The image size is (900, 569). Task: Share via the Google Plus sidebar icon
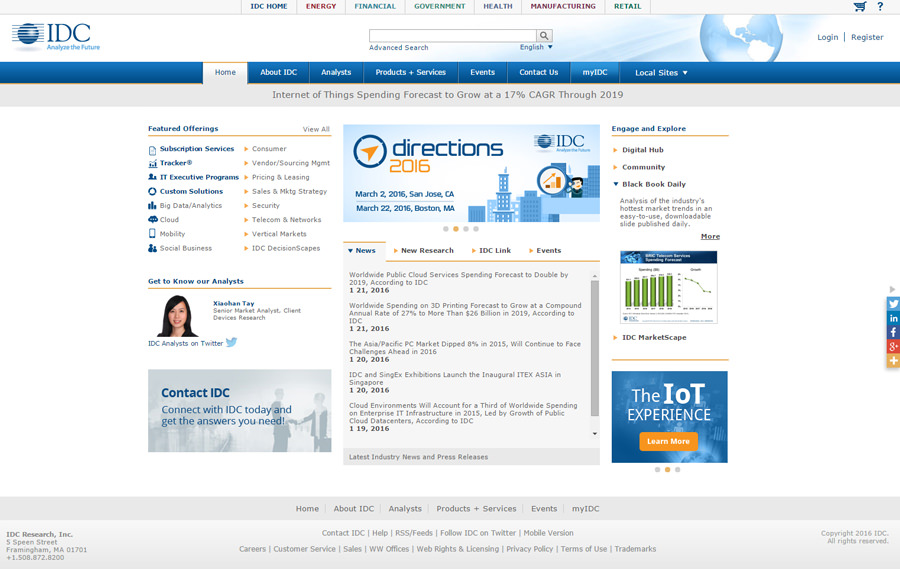coord(893,346)
